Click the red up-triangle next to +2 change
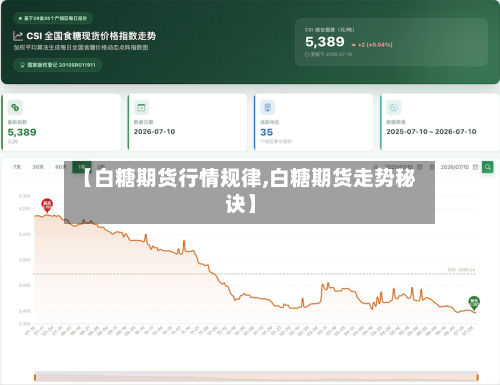Screen dimensions: 500x385 click(x=354, y=45)
